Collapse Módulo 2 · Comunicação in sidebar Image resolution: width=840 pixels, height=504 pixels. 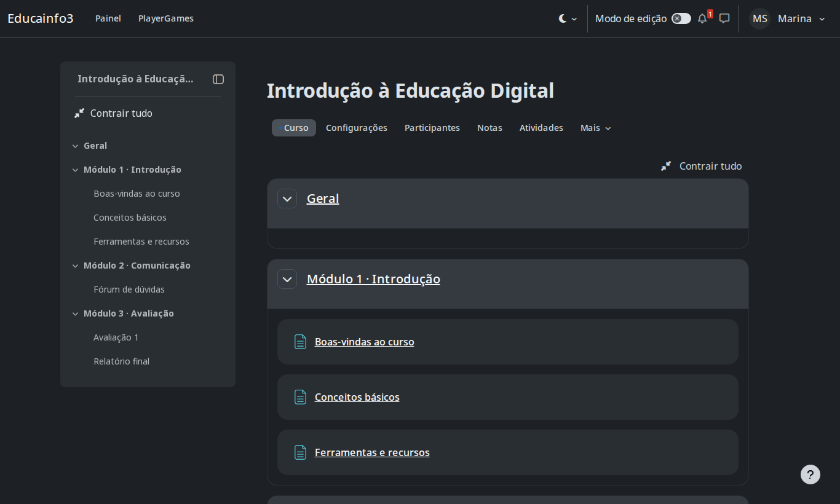76,266
